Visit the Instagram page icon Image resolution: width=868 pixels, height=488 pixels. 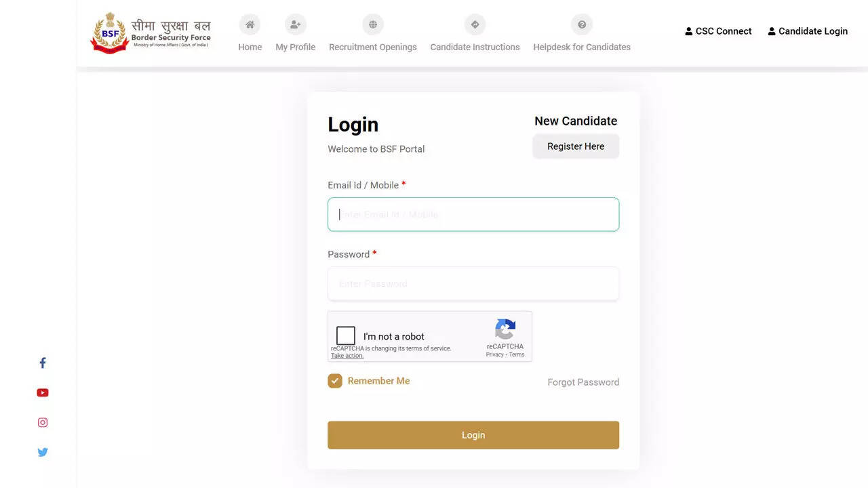click(43, 423)
